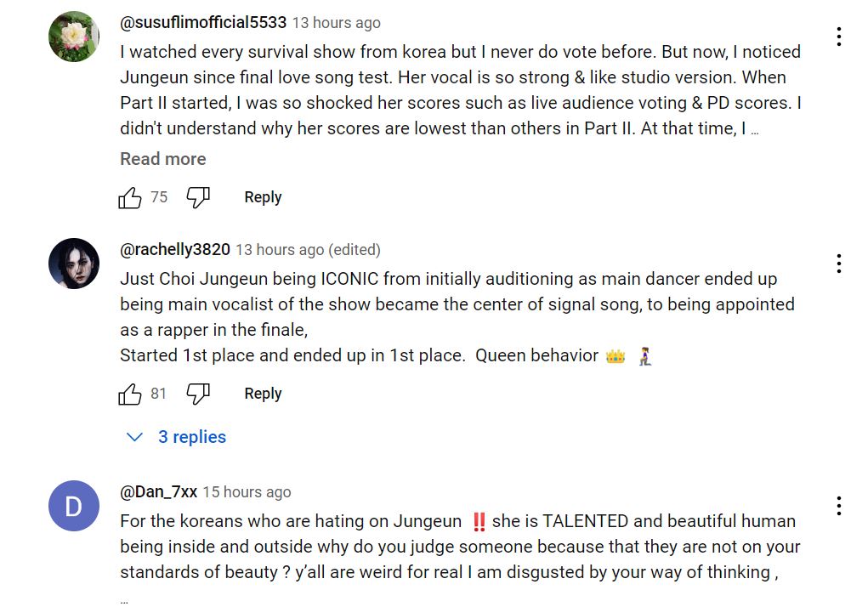This screenshot has width=868, height=607.
Task: Dislike the comment by @susuflimofficial5533
Action: pyautogui.click(x=198, y=197)
